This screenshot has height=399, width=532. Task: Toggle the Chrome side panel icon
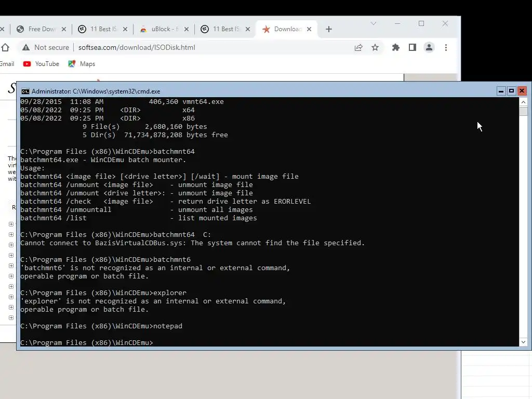tap(412, 47)
